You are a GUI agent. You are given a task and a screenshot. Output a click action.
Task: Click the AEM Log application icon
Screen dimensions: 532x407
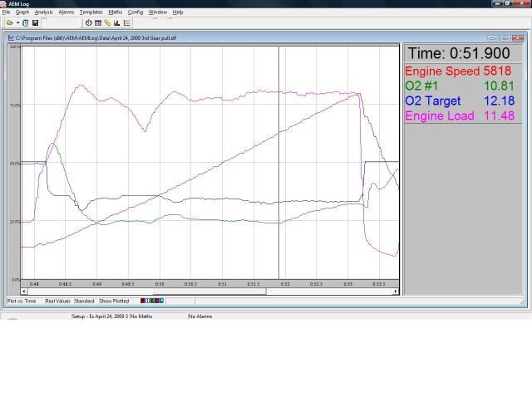(3, 4)
